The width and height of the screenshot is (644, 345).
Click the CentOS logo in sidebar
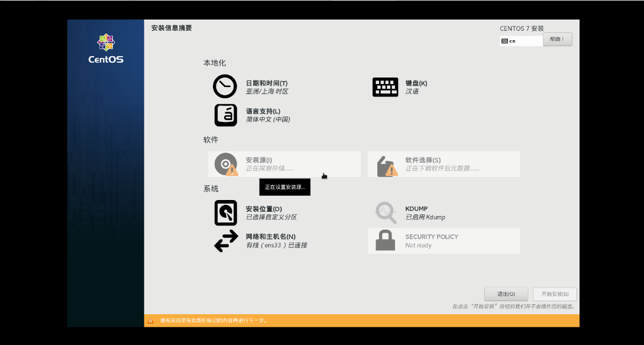(106, 49)
